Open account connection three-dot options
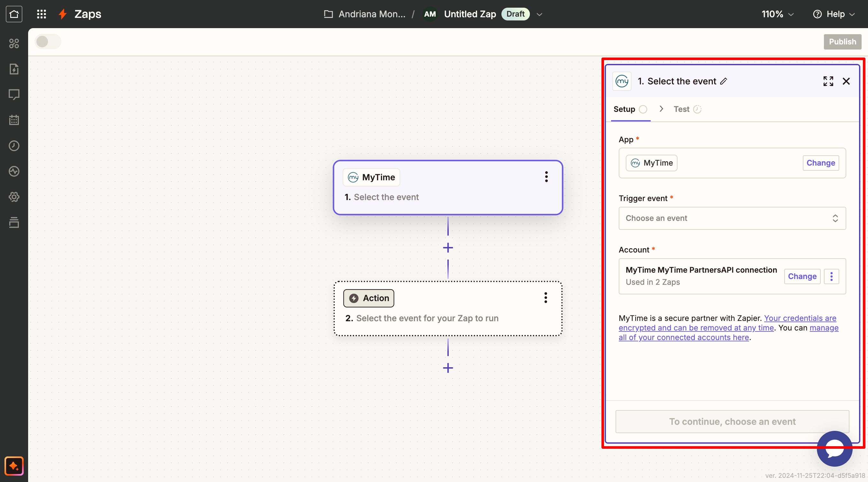This screenshot has height=482, width=868. click(831, 276)
